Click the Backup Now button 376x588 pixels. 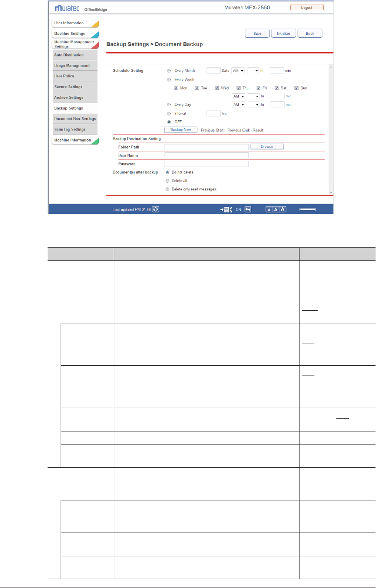[181, 130]
